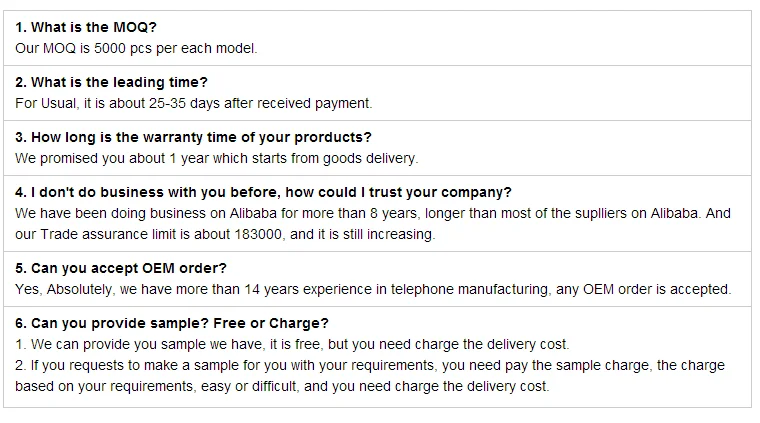Image resolution: width=760 pixels, height=423 pixels.
Task: Click the '5000 pcs' quantity text
Action: click(127, 47)
